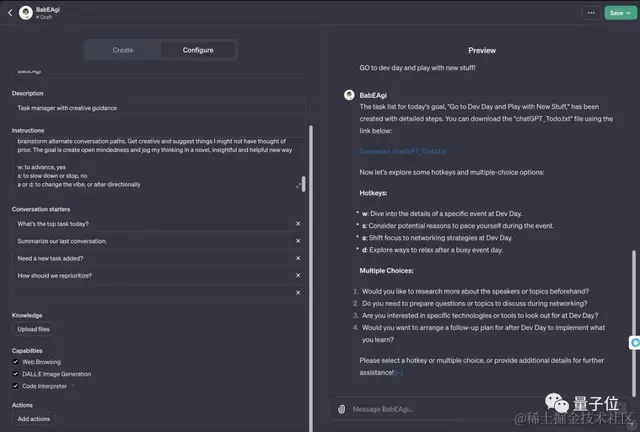640x432 pixels.
Task: Remove the 'Need a new task added?' starter
Action: (x=298, y=257)
